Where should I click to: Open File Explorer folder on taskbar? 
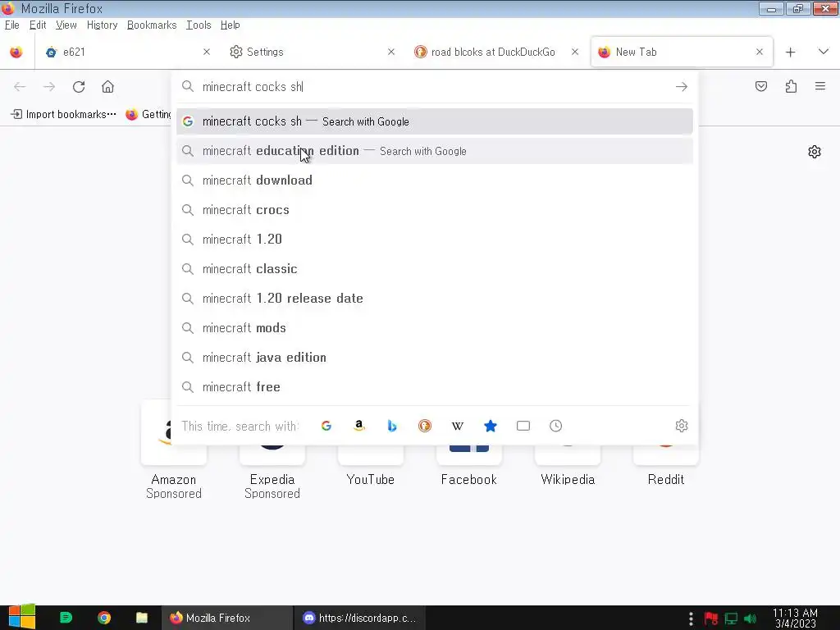[141, 618]
